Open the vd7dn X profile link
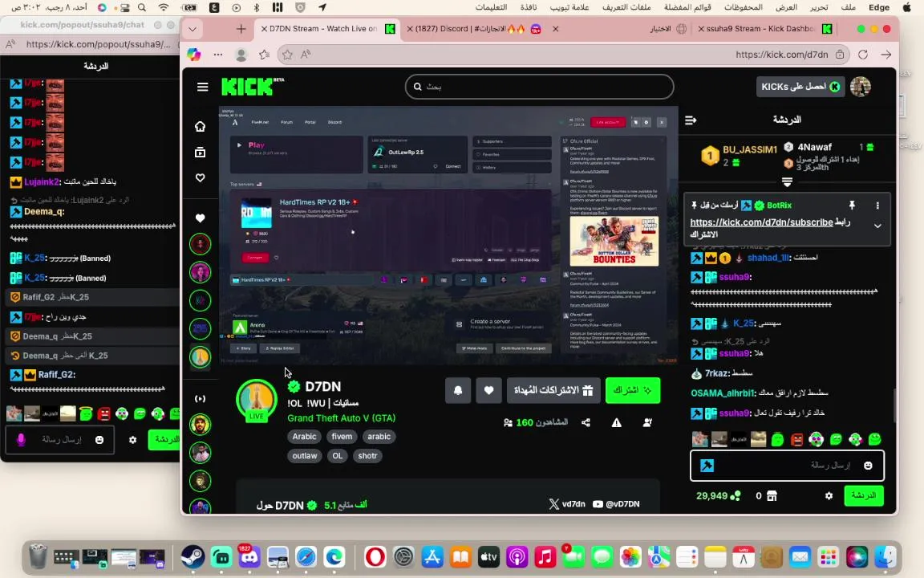 tap(567, 503)
